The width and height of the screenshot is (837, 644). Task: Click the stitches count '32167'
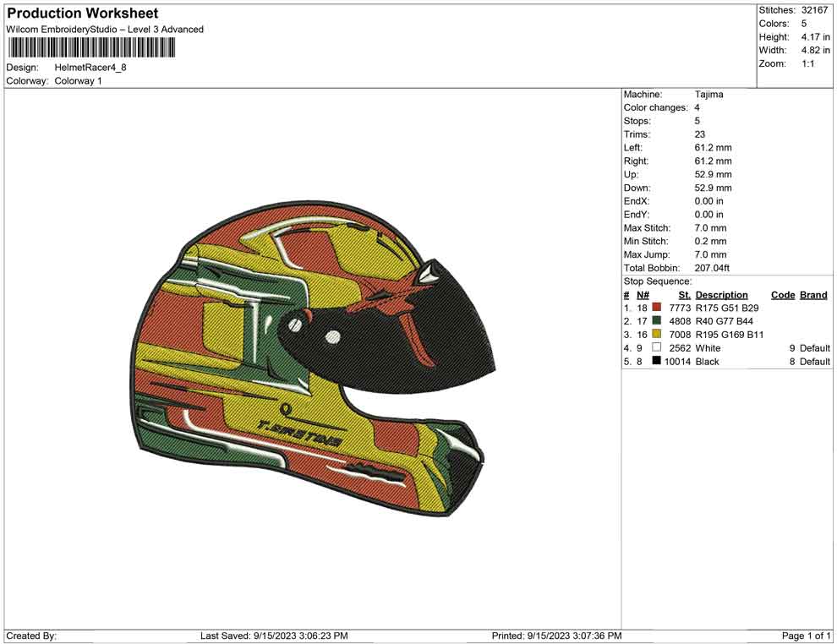(x=814, y=10)
